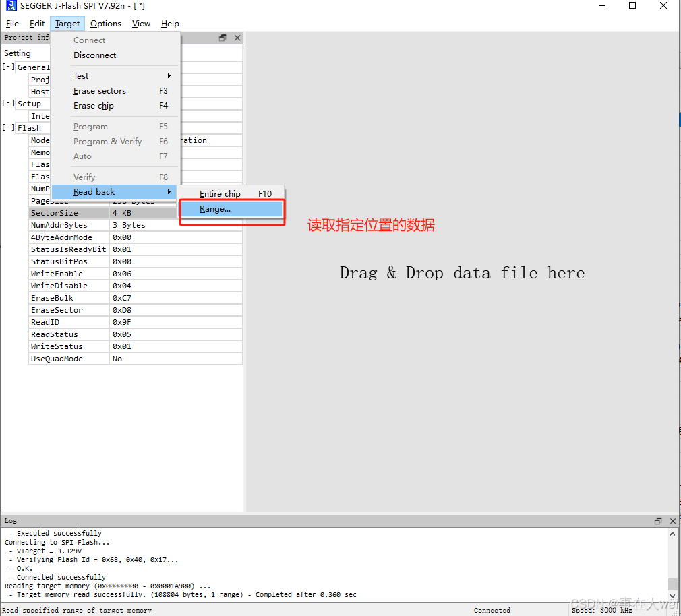The image size is (681, 616).
Task: Click the ReadStatus value 0x05
Action: (176, 335)
